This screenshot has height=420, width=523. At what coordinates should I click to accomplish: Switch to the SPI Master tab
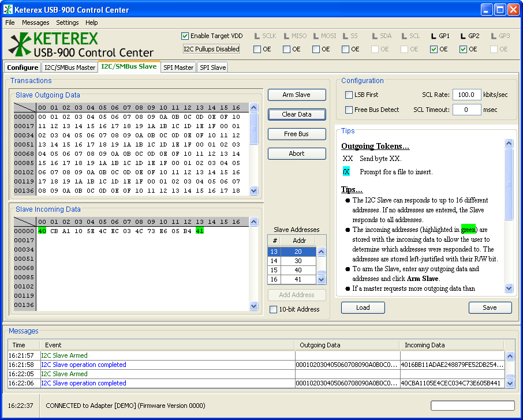[x=178, y=67]
